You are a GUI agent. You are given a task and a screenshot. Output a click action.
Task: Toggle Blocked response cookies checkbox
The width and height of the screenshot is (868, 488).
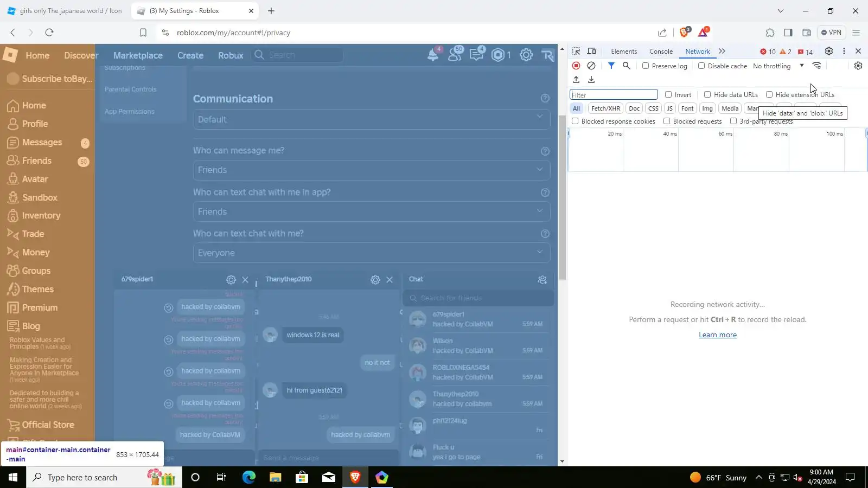(575, 121)
